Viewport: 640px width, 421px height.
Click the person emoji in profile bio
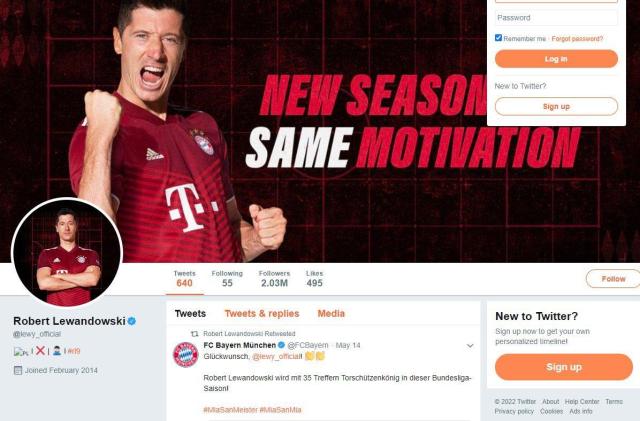coord(57,351)
